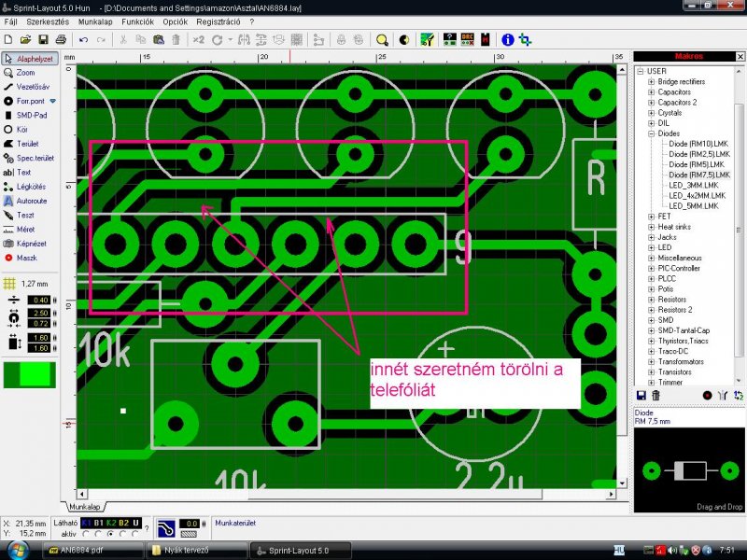Image resolution: width=747 pixels, height=560 pixels.
Task: Click the track width 0.40 field
Action: (38, 300)
